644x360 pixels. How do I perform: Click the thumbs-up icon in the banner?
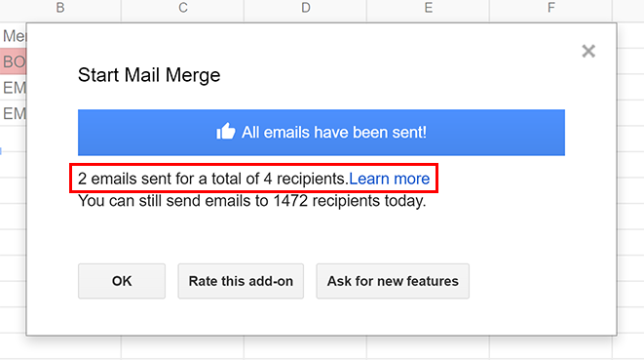[x=226, y=132]
